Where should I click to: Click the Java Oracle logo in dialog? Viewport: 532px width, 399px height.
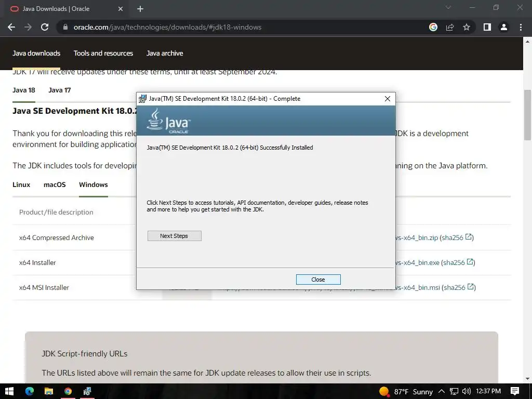pyautogui.click(x=168, y=121)
